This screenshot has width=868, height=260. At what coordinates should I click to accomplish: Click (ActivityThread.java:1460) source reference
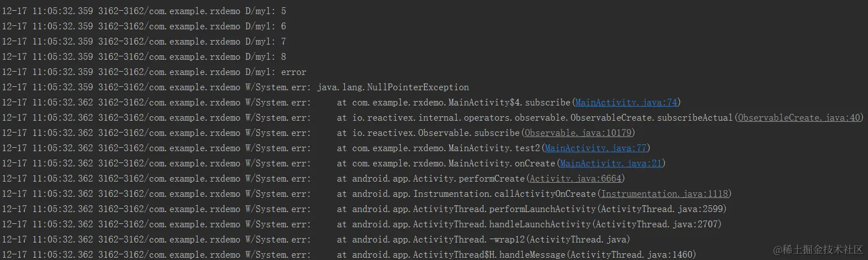631,255
